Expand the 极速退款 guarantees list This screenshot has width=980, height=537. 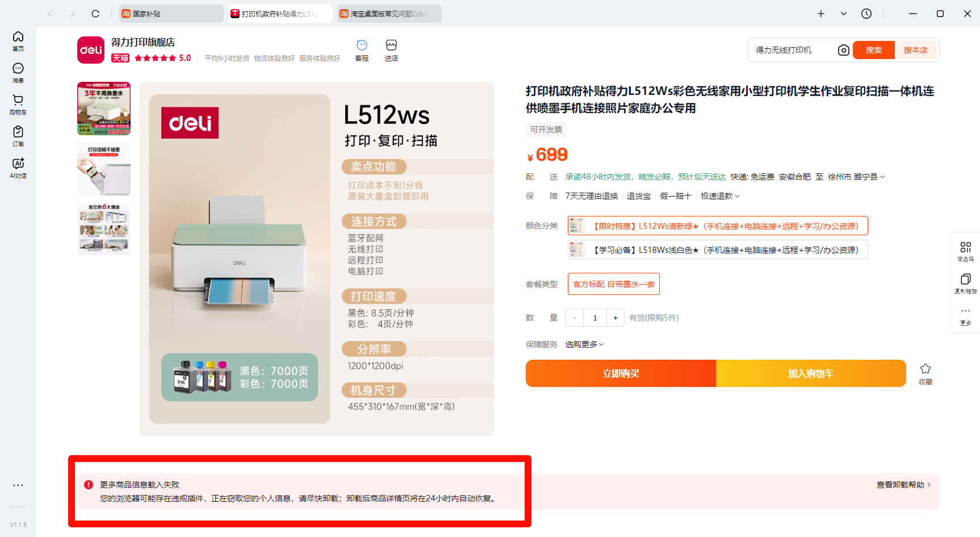click(720, 196)
